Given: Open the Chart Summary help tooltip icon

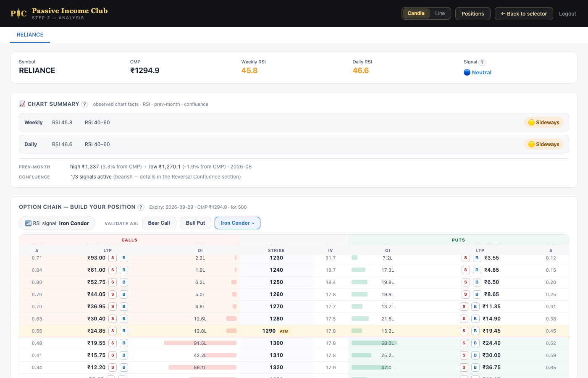Looking at the screenshot, I should (x=84, y=104).
